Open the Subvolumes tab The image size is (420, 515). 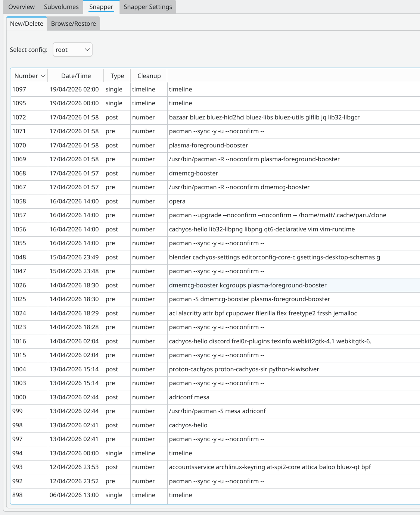(x=61, y=7)
